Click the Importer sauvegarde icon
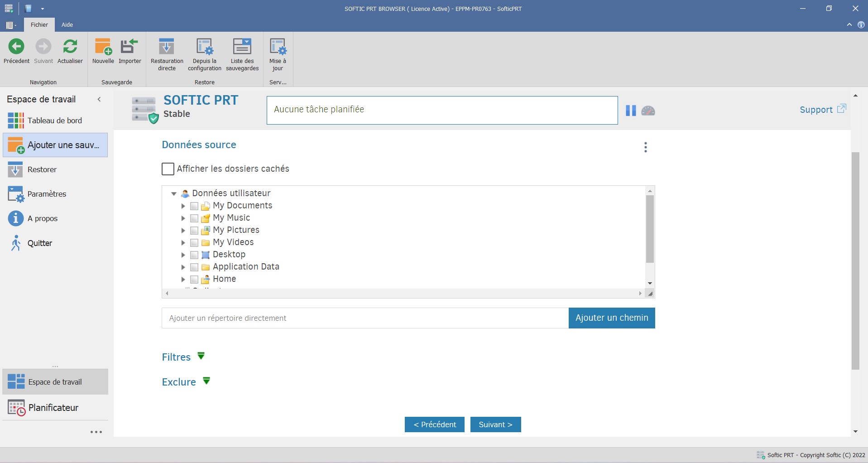Image resolution: width=868 pixels, height=463 pixels. pos(129,47)
